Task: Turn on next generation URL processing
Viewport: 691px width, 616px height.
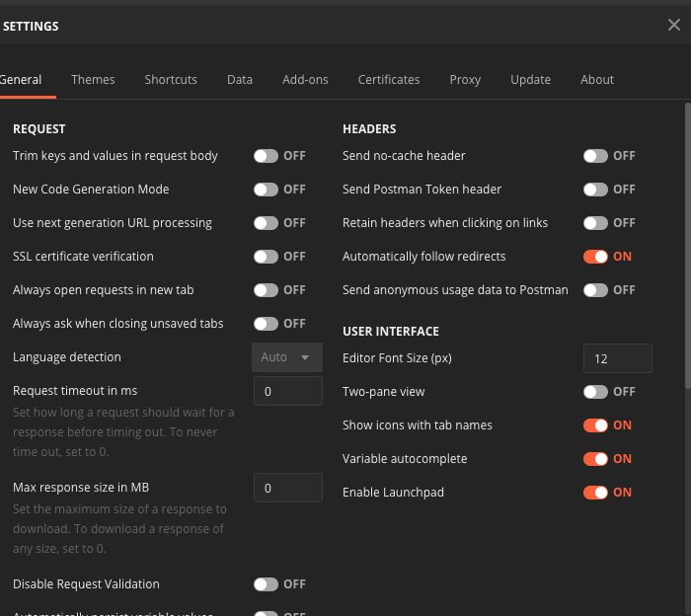Action: 266,223
